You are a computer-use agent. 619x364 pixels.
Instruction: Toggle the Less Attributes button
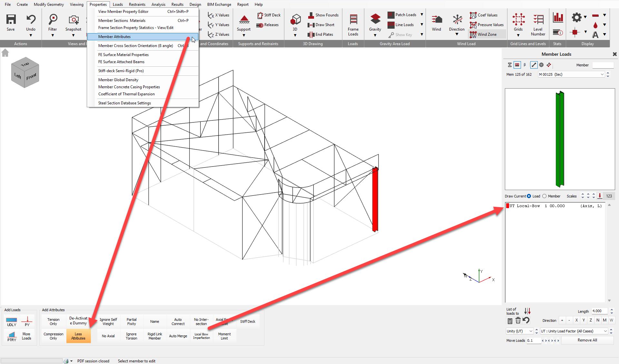click(78, 336)
